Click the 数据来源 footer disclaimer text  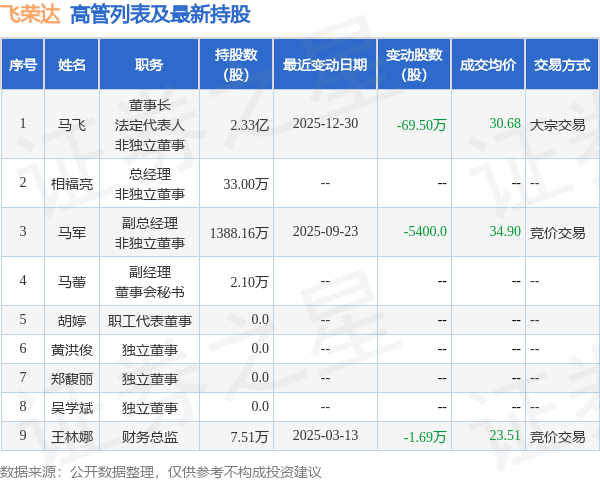tap(161, 472)
